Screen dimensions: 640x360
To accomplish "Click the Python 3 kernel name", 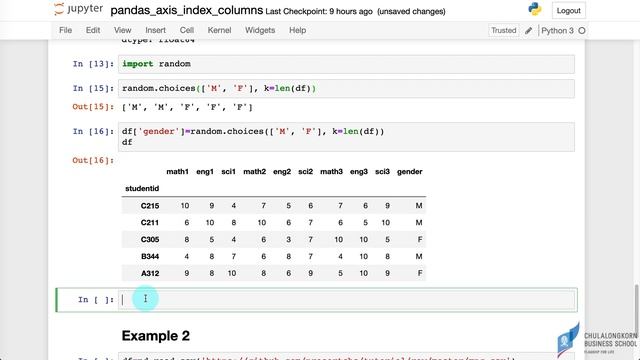I will pyautogui.click(x=557, y=31).
